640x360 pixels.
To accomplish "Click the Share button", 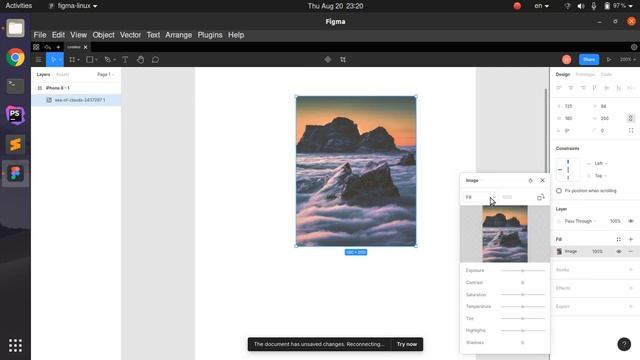I will tap(589, 60).
